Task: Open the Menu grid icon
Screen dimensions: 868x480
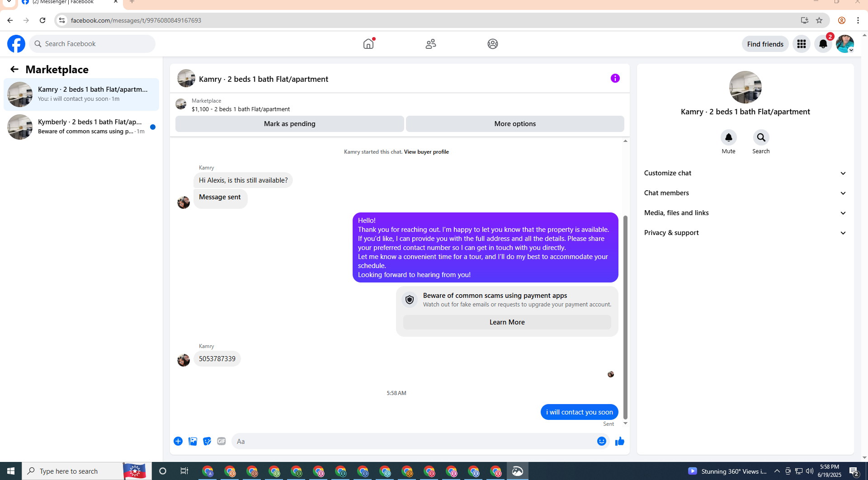Action: 802,44
